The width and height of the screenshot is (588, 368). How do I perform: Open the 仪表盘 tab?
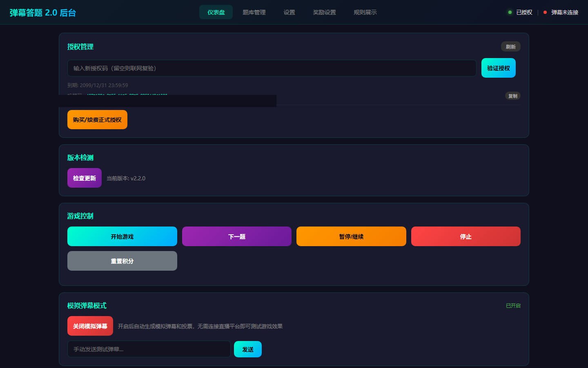click(x=216, y=12)
